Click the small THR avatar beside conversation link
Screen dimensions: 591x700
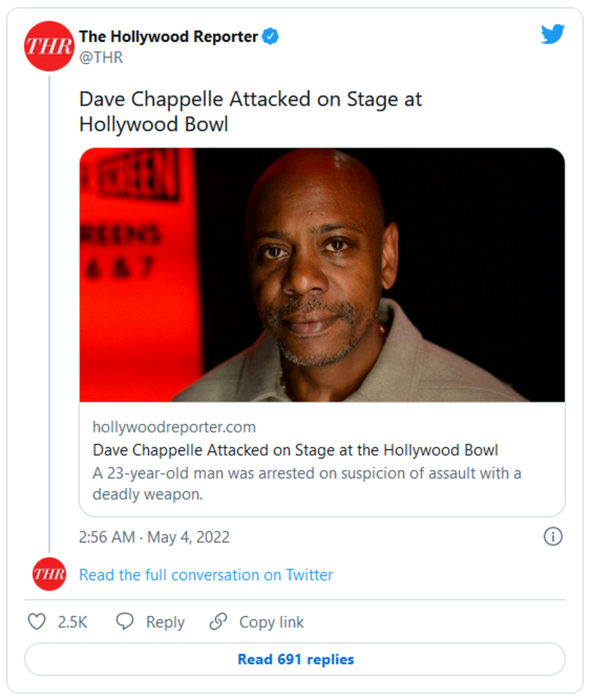click(49, 574)
